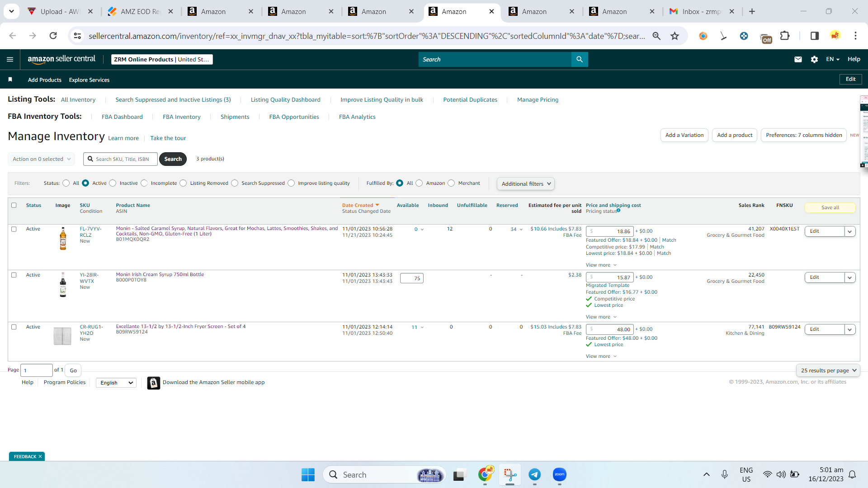Screen dimensions: 868x488
Task: Open the Chrome three-dot menu
Action: (855, 36)
